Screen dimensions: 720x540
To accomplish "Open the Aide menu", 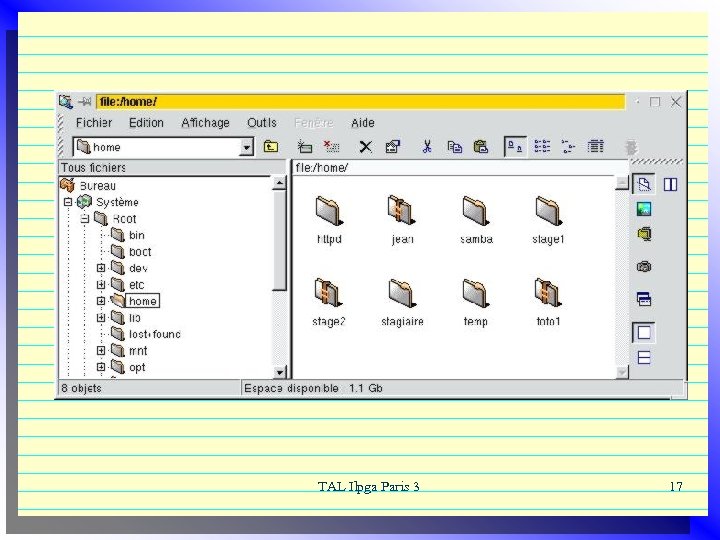I will click(363, 123).
